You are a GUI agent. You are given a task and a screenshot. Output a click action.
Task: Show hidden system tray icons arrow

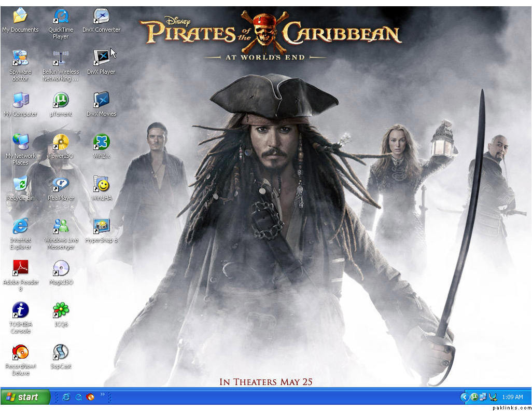pos(464,397)
